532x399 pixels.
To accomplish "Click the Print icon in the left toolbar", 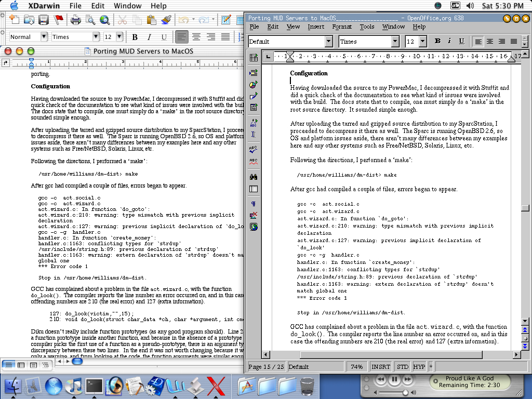I will pos(75,20).
